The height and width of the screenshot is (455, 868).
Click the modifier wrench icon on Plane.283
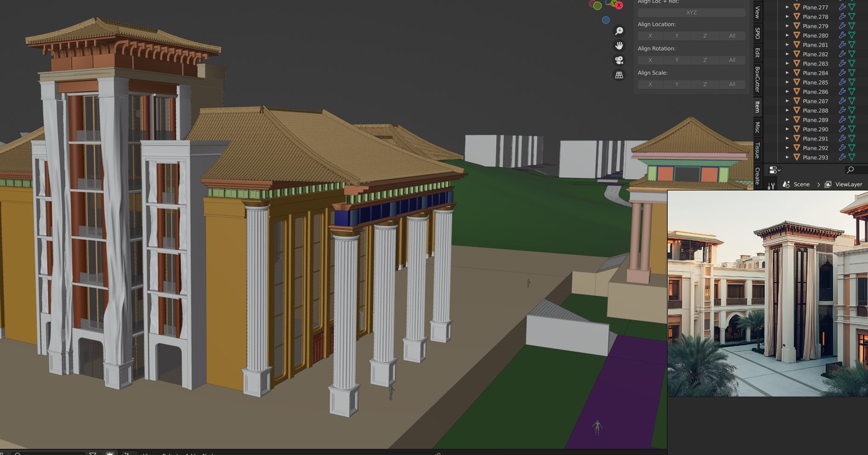pyautogui.click(x=843, y=63)
